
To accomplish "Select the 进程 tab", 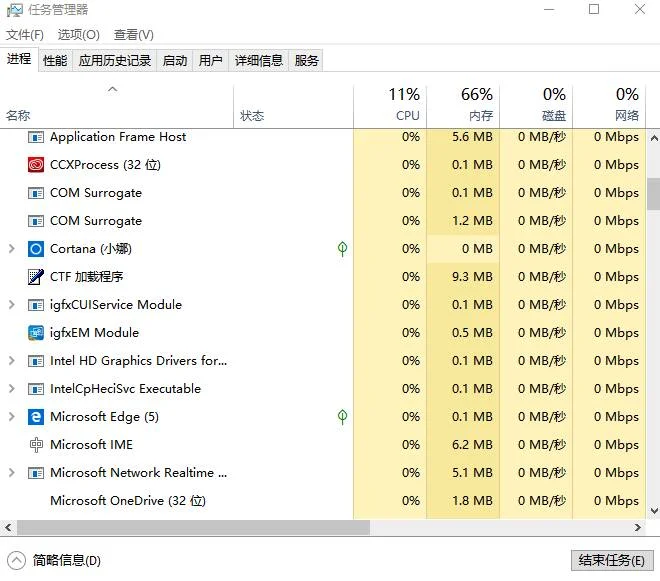I will click(19, 59).
